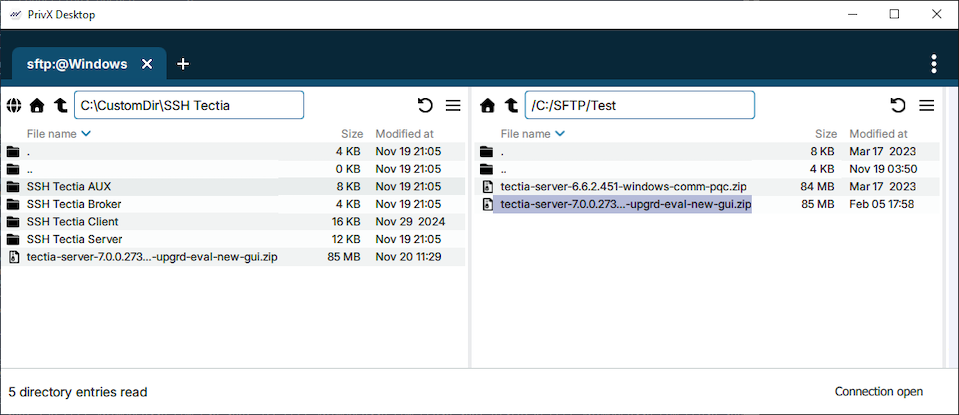Select the left pane '.' current directory entry
The height and width of the screenshot is (415, 959).
[235, 152]
